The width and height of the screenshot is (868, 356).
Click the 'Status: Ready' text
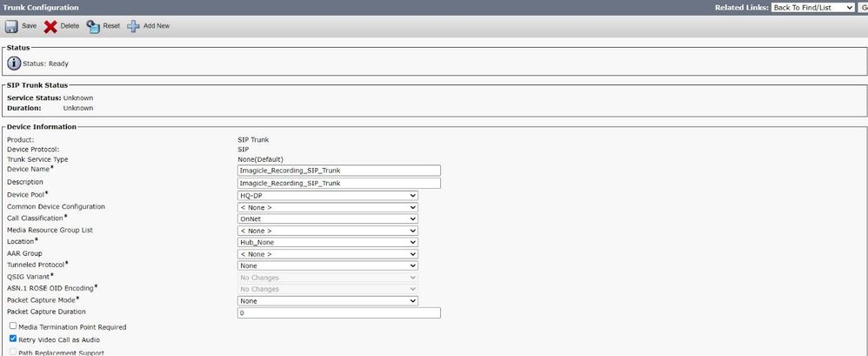(45, 64)
